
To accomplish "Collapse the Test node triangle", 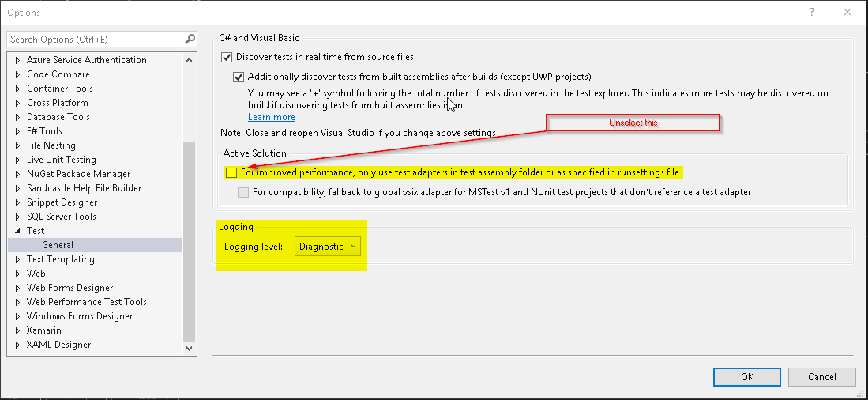I will (x=17, y=231).
